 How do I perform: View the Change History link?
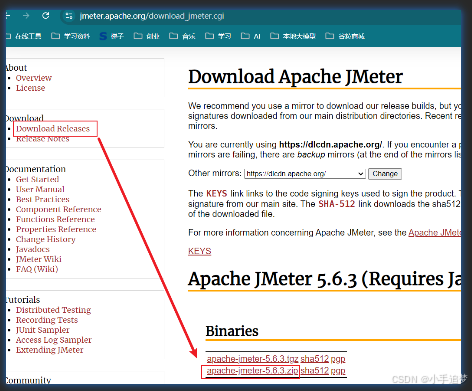tap(45, 239)
